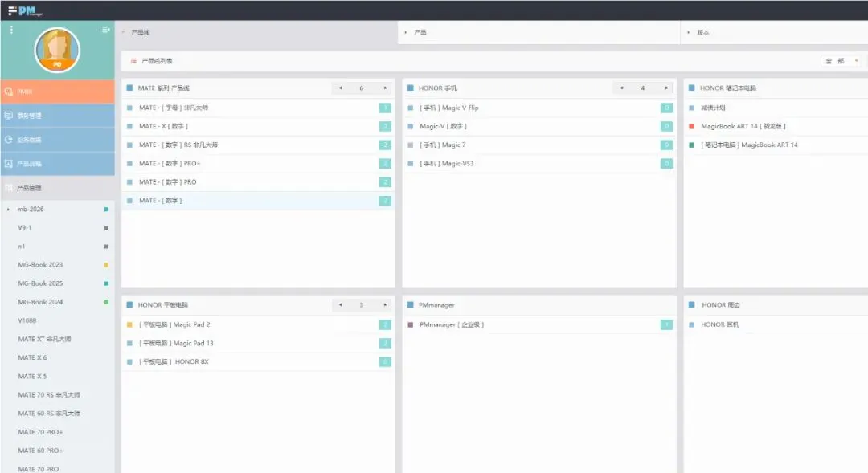
Task: Open [平板电脑] HONOR 8X row
Action: coord(258,362)
